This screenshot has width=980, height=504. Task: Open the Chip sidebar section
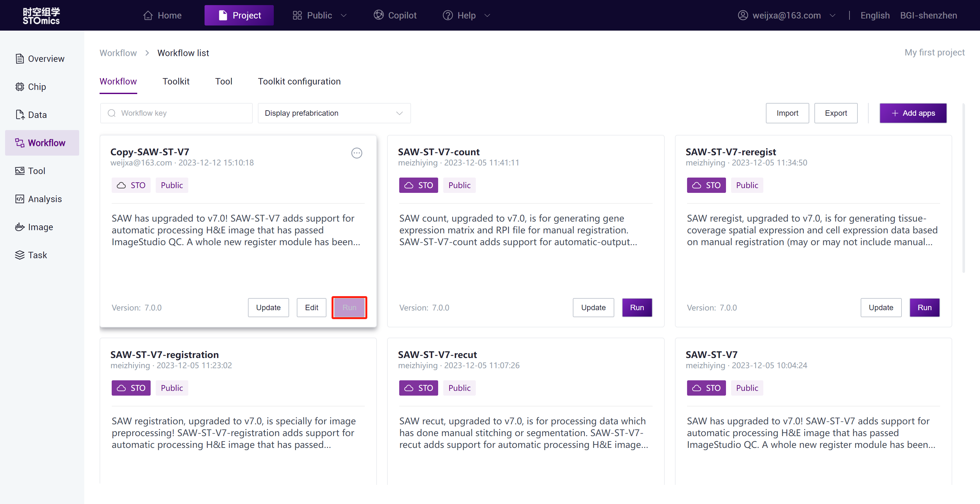coord(36,87)
